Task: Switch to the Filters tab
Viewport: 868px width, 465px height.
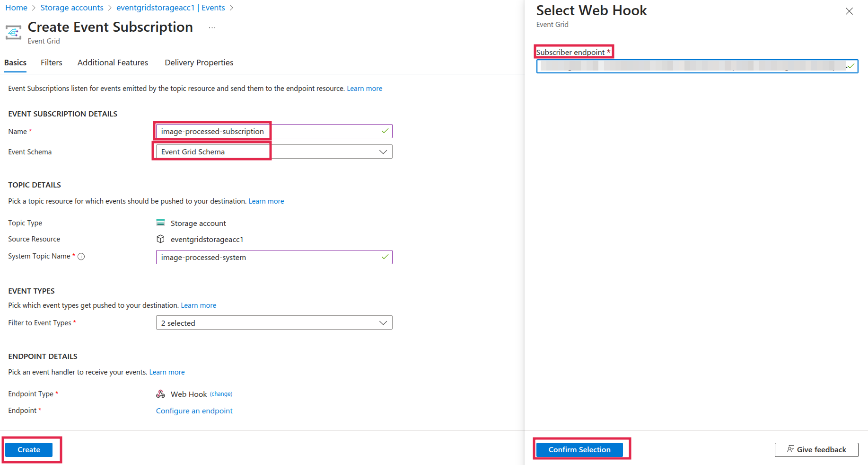Action: [x=51, y=63]
